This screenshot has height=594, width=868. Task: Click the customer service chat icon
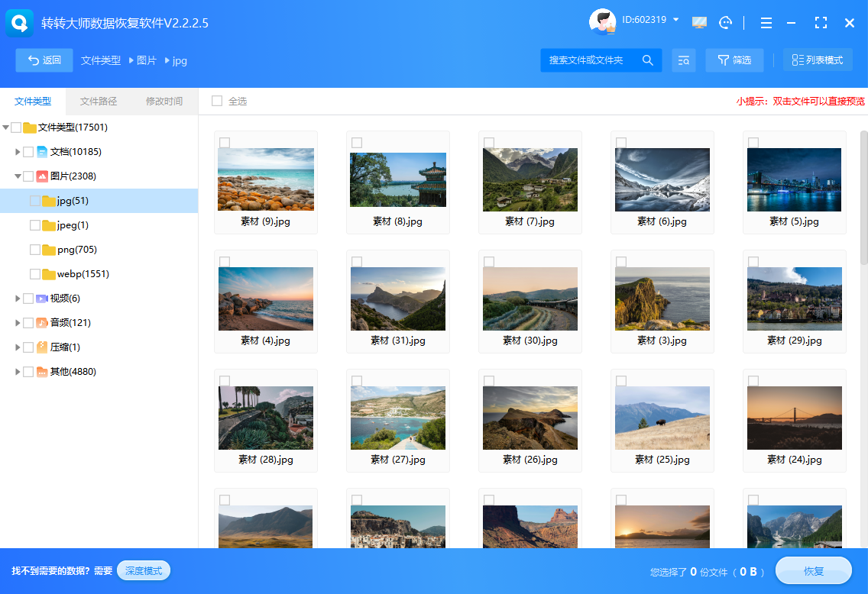coord(725,23)
